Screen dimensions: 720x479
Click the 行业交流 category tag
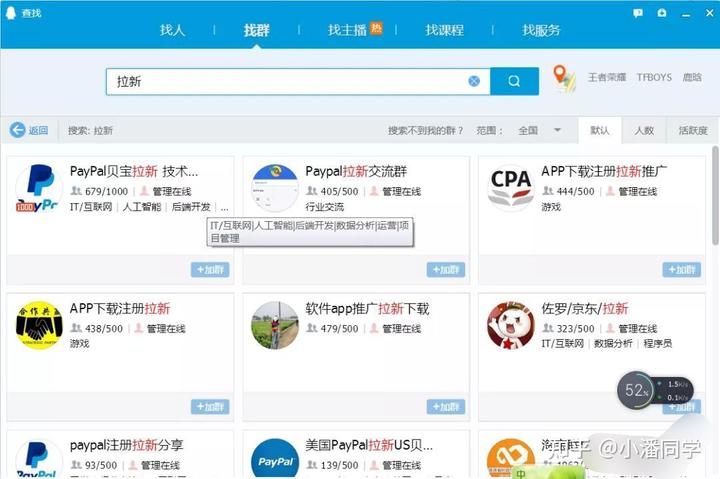click(x=324, y=207)
